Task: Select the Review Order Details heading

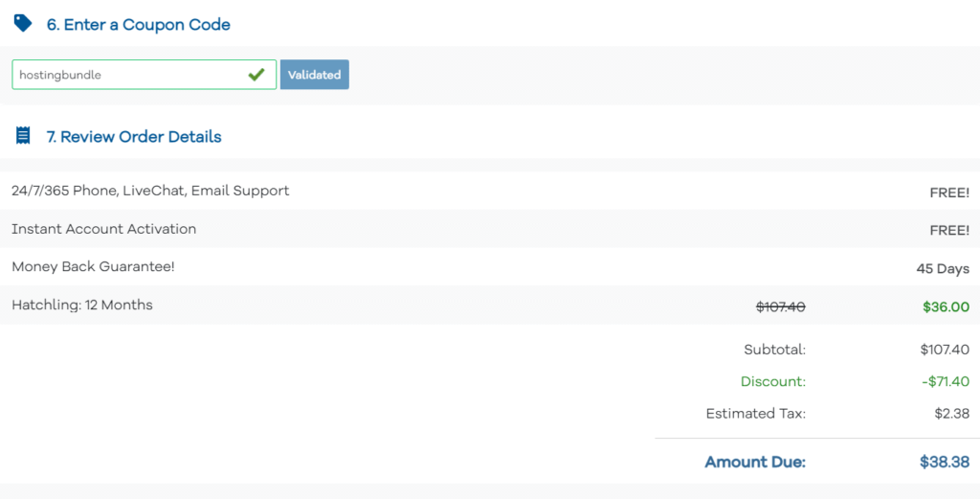Action: tap(134, 136)
